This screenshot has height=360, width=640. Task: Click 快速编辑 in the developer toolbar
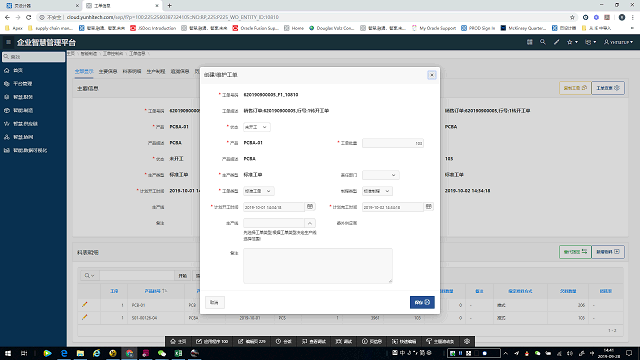404,341
